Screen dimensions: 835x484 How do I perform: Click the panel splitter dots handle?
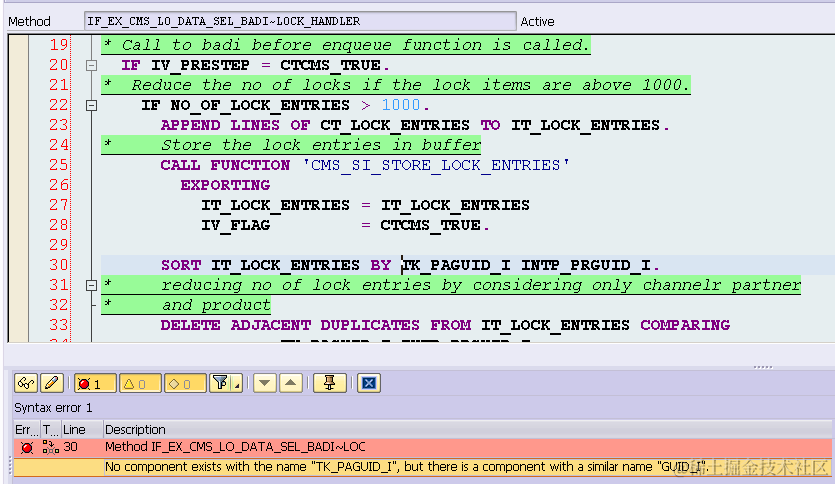tap(763, 367)
